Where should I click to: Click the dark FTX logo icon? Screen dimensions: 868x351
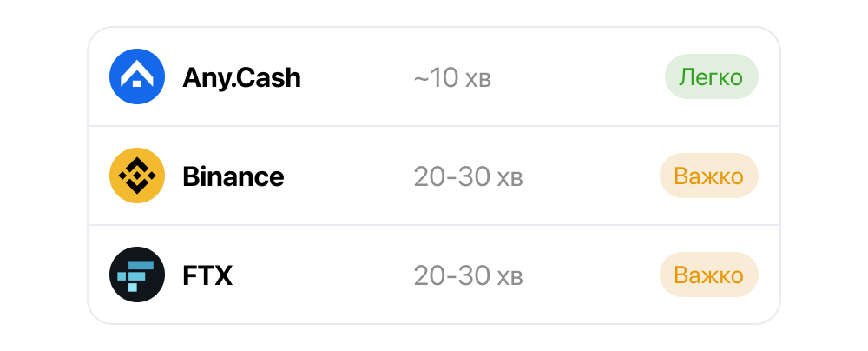click(137, 275)
